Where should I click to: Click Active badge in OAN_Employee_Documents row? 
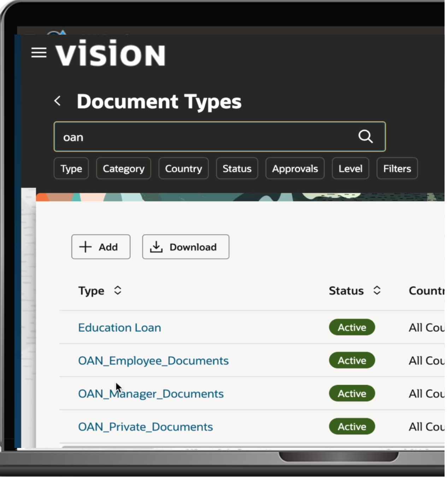pos(352,360)
